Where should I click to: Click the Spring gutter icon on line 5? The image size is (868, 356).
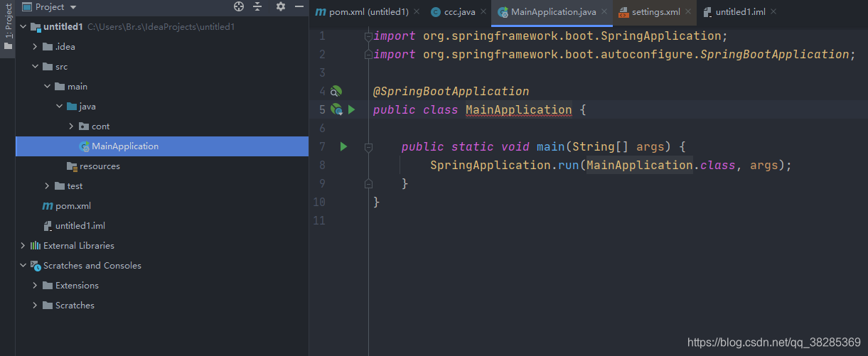click(337, 110)
